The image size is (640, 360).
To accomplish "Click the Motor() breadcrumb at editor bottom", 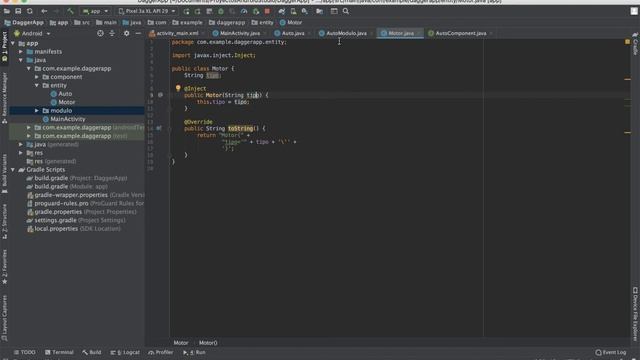I will (x=208, y=343).
